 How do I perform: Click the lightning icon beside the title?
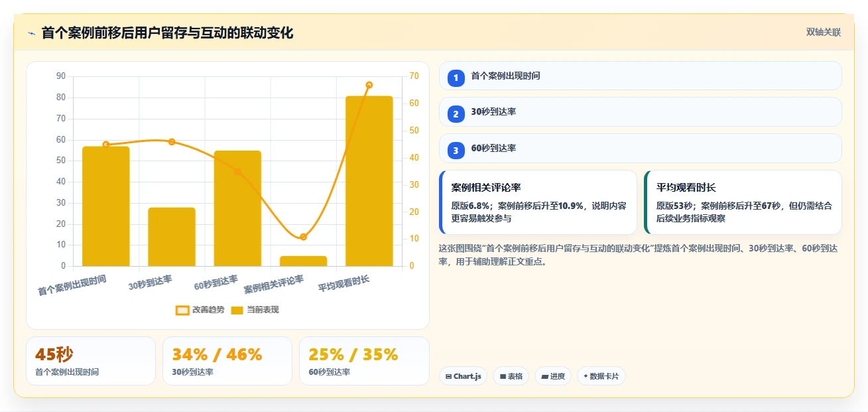(31, 33)
